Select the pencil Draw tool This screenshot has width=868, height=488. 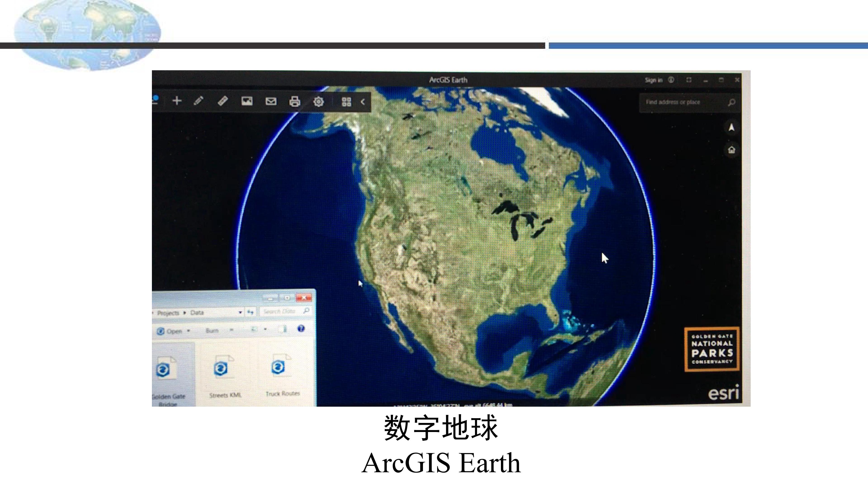pos(199,101)
